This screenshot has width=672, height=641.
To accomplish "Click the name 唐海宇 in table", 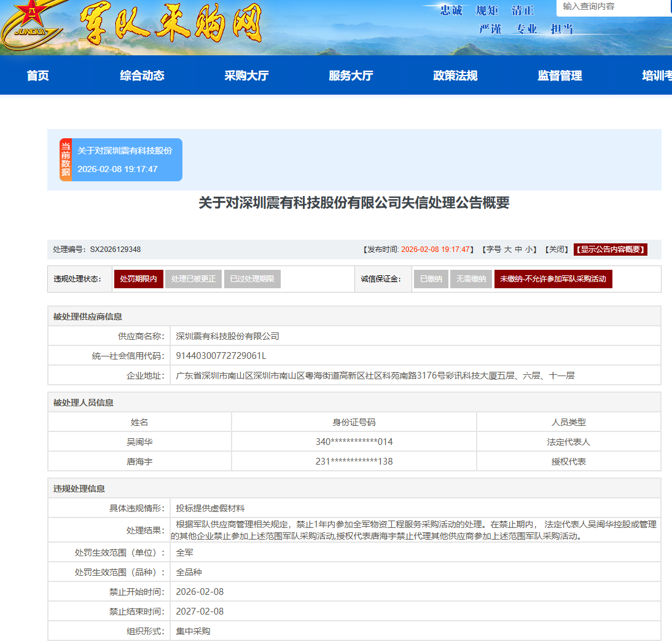I will (x=139, y=462).
